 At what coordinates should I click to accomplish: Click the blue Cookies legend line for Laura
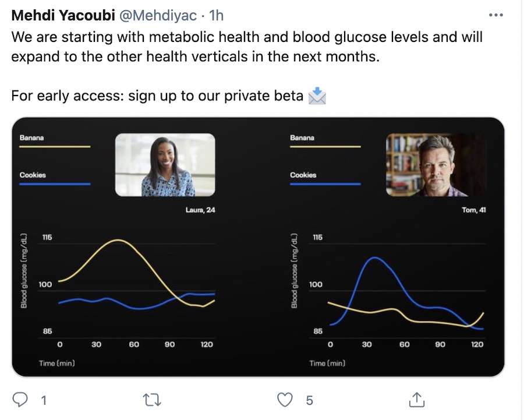(x=55, y=184)
